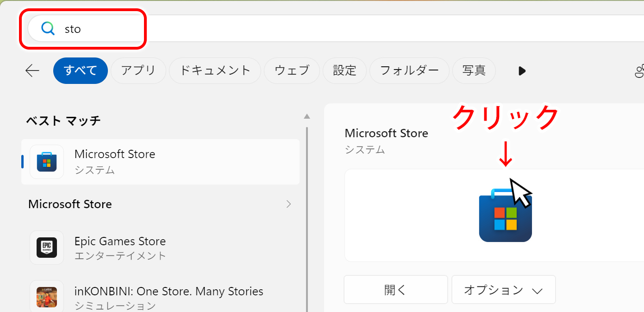Image resolution: width=644 pixels, height=312 pixels.
Task: Switch to the ドキュメント filter tab
Action: pyautogui.click(x=215, y=70)
